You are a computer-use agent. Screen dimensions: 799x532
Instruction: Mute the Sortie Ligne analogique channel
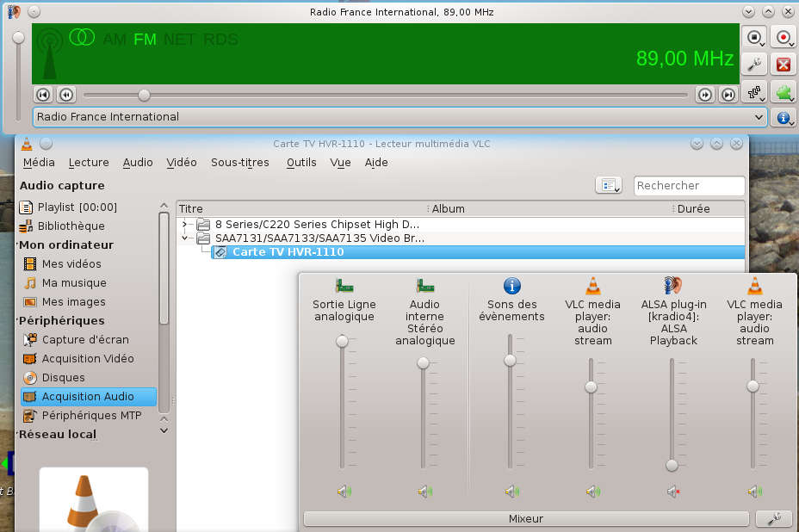click(x=344, y=492)
